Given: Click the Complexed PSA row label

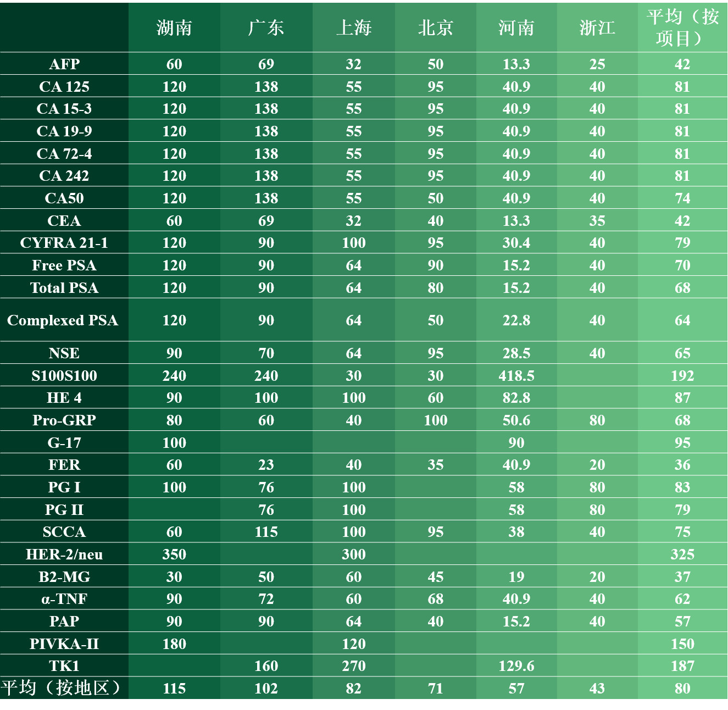Looking at the screenshot, I should [x=63, y=320].
